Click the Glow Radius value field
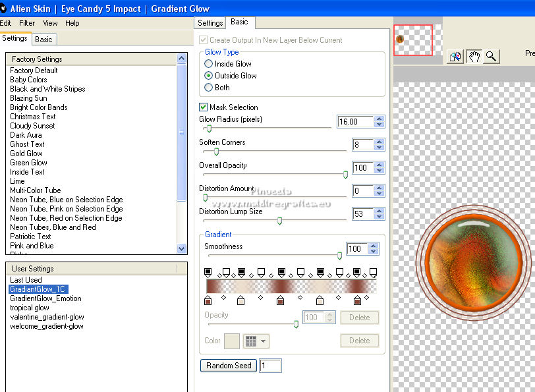This screenshot has height=392, width=535. [355, 122]
